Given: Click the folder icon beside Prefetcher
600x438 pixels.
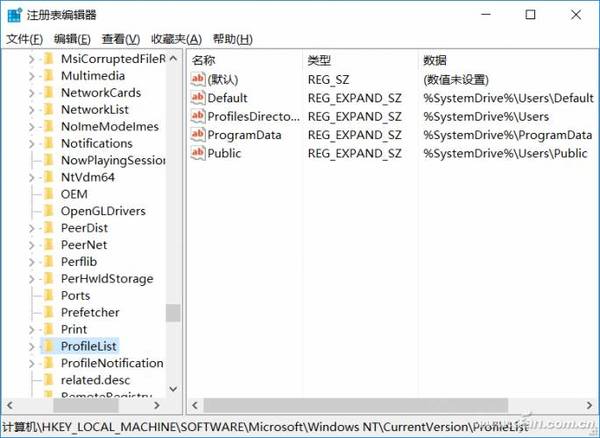Looking at the screenshot, I should [49, 312].
